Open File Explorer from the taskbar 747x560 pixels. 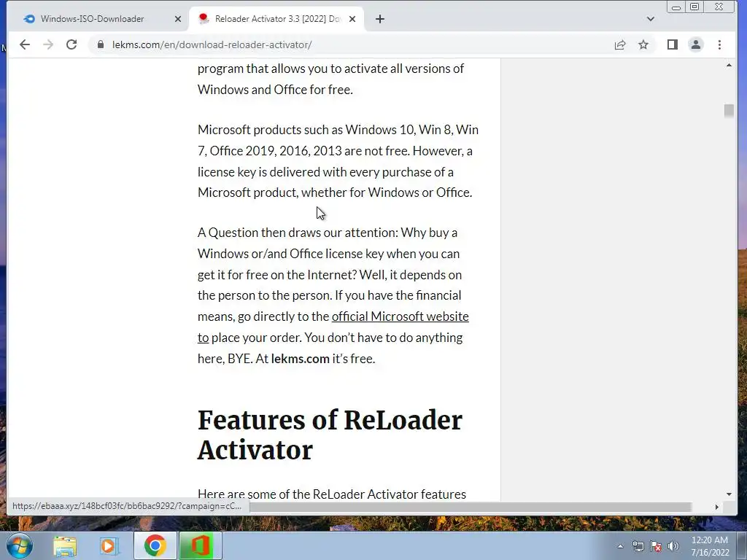pyautogui.click(x=65, y=545)
